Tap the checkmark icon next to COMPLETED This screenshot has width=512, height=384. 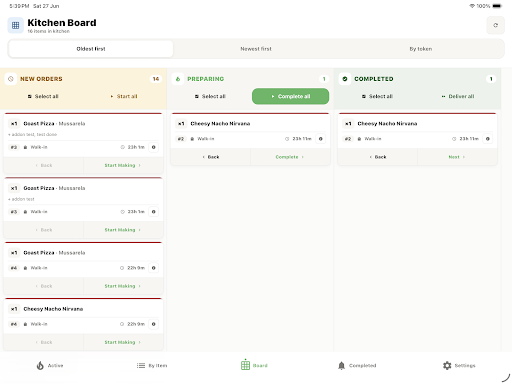(345, 79)
